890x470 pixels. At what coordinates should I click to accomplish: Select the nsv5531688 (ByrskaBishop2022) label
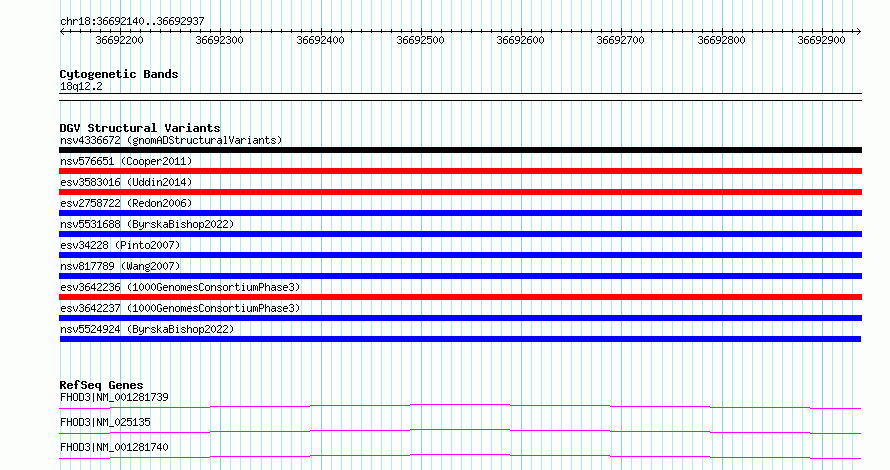point(147,224)
